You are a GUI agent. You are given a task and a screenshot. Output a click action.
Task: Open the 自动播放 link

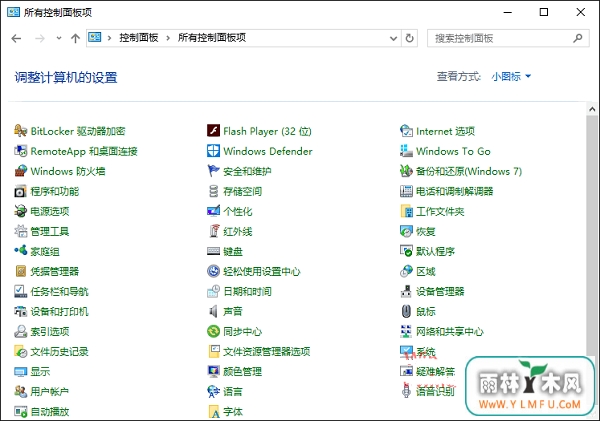50,412
